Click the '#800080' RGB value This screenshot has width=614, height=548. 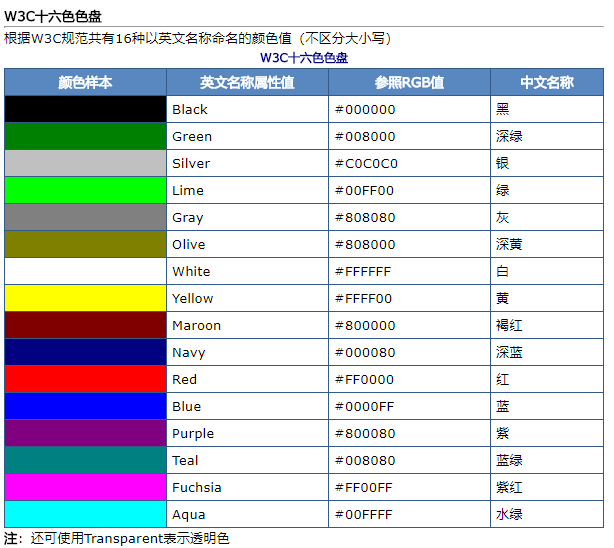tap(365, 434)
